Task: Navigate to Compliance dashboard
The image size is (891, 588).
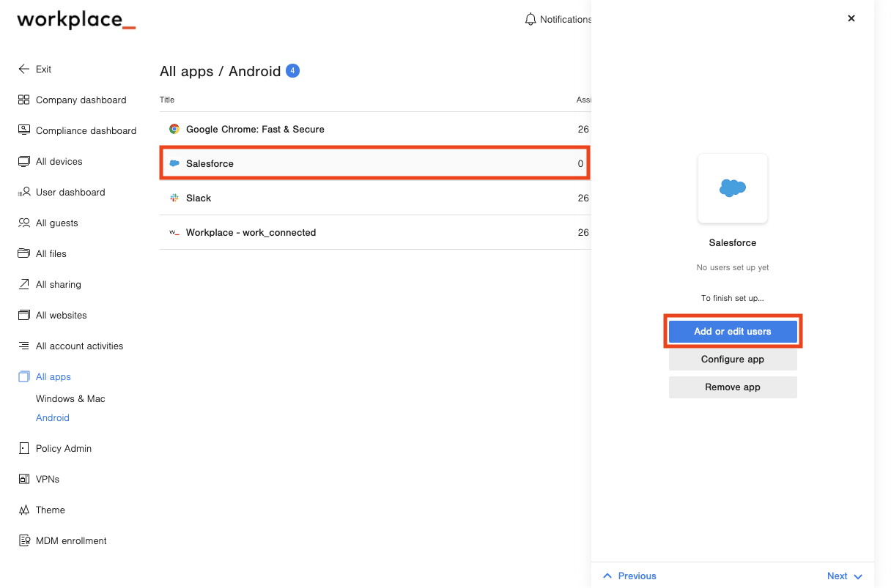Action: point(86,130)
